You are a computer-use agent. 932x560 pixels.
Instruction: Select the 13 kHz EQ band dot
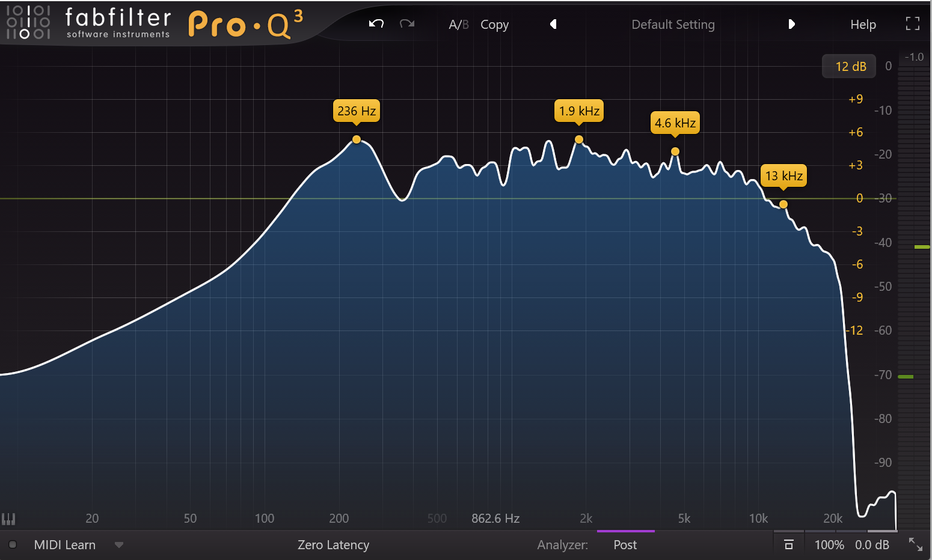coord(783,204)
